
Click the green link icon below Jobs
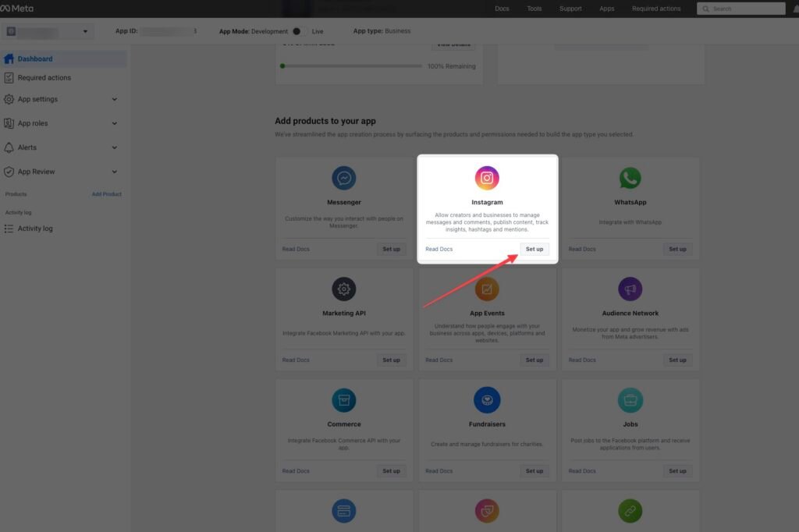coord(630,511)
